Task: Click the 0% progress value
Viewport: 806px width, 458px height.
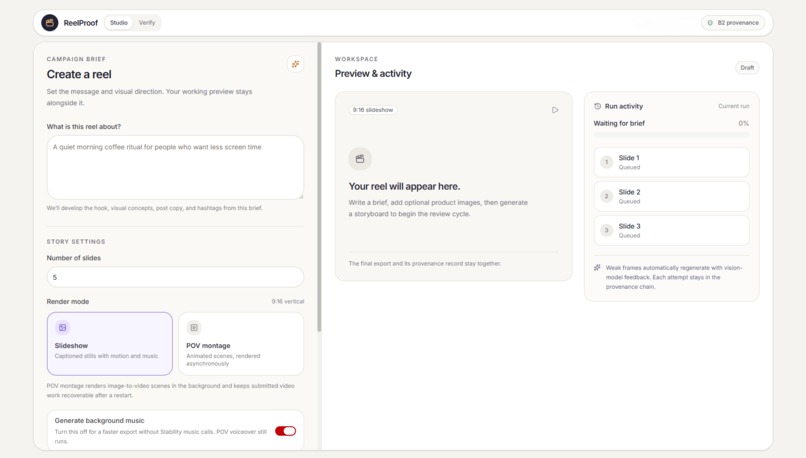Action: [744, 123]
